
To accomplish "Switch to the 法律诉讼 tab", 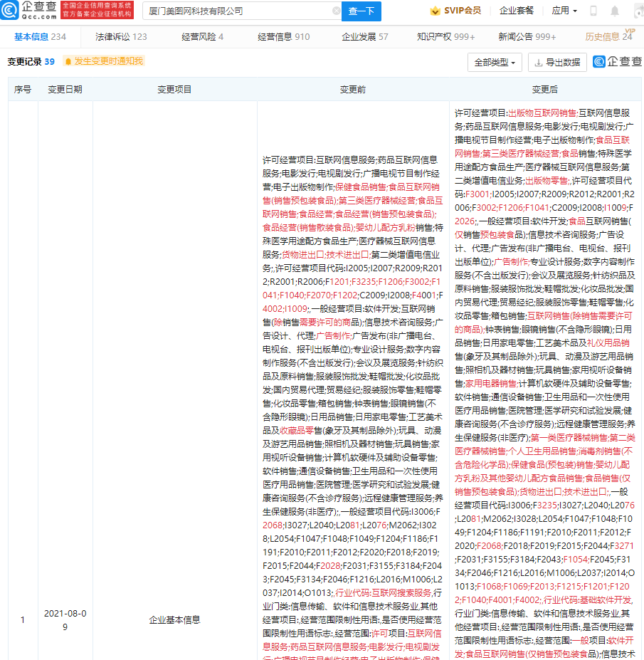I will coord(121,37).
